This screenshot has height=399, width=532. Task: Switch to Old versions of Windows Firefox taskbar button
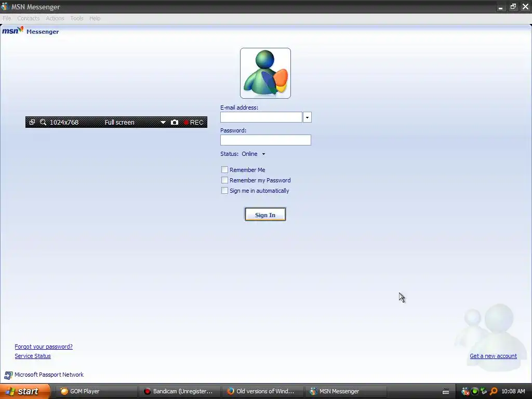coord(262,391)
